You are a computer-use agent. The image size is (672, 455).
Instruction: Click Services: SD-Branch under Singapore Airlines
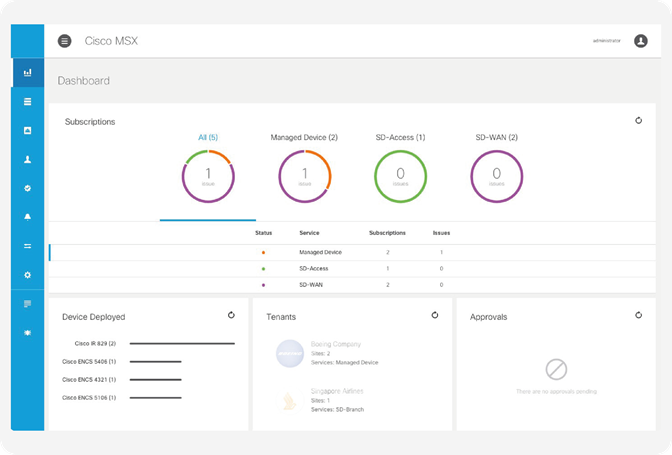click(337, 410)
